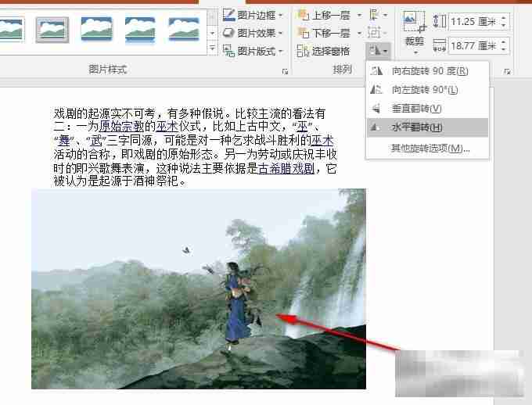
Task: Open the 裁剪 dropdown arrow
Action: click(415, 52)
